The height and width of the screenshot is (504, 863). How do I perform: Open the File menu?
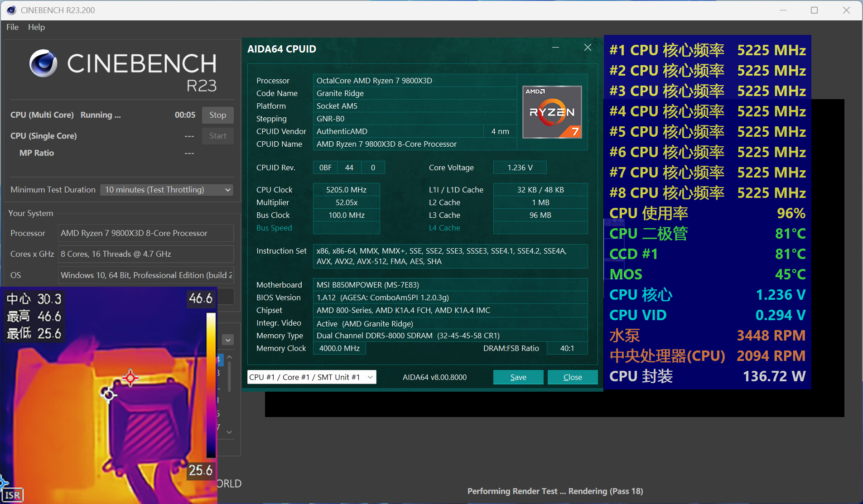(x=12, y=27)
